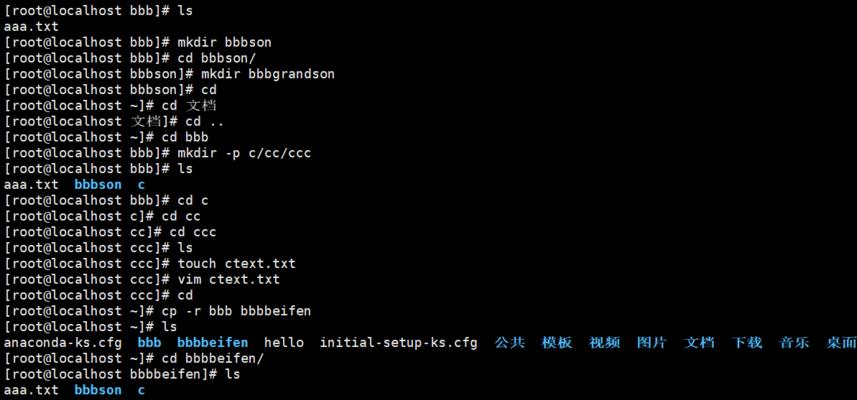The image size is (857, 400).
Task: Click the blue 文档 folder in listing
Action: pos(699,343)
